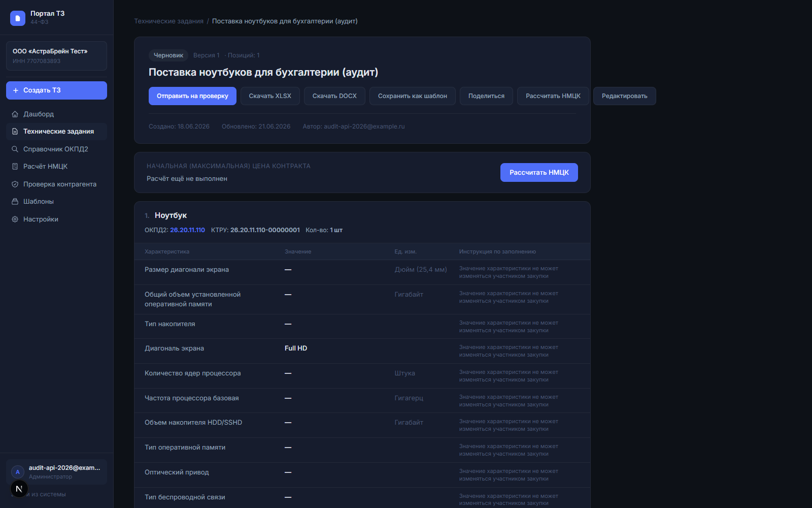The width and height of the screenshot is (812, 508).
Task: Click the blue Рассчитать НМЦК button
Action: [x=539, y=173]
